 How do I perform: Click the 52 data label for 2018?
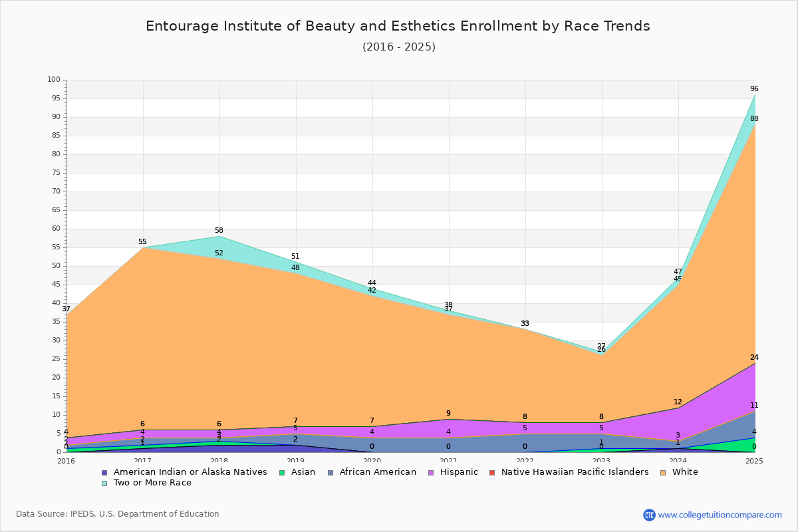coord(219,253)
